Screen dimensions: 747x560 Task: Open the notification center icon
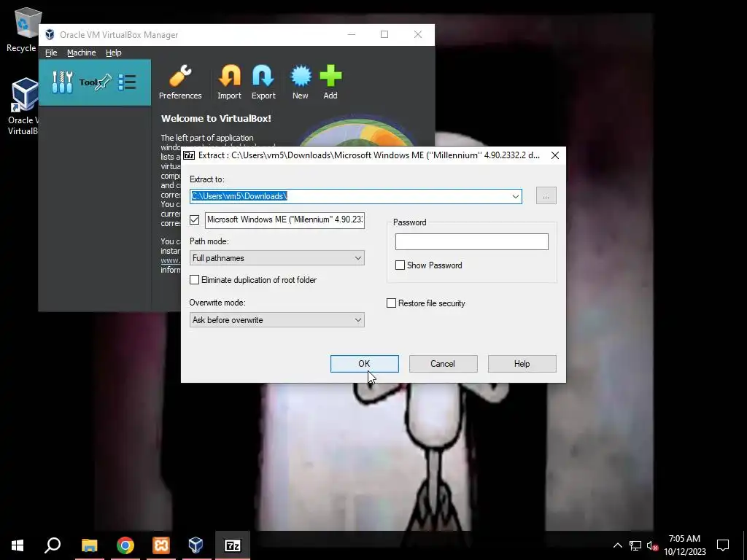pyautogui.click(x=723, y=545)
